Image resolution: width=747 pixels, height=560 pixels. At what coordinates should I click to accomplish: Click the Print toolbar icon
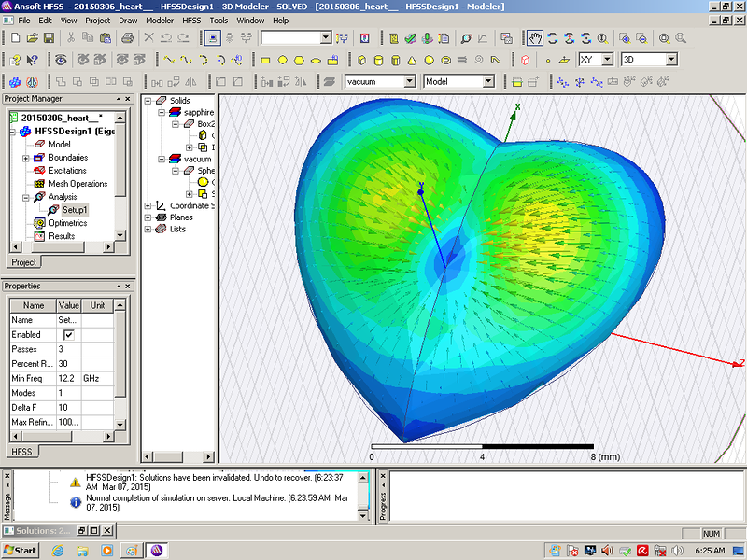coord(128,38)
